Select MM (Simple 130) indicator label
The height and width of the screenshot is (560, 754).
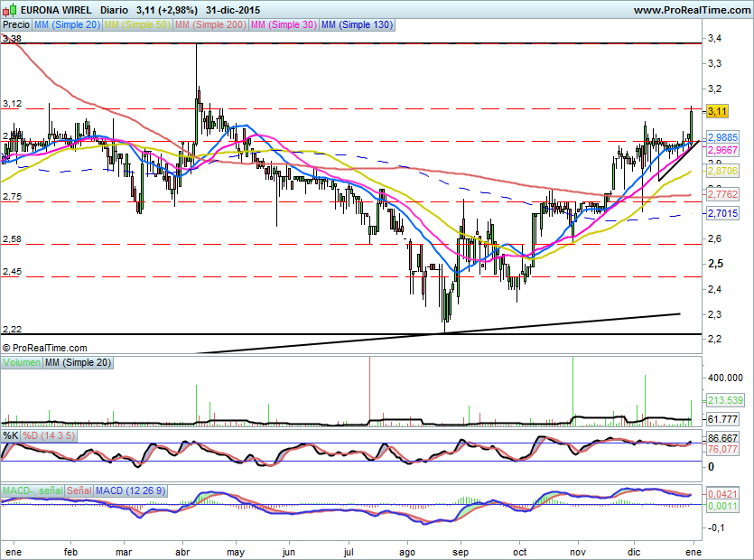[357, 25]
